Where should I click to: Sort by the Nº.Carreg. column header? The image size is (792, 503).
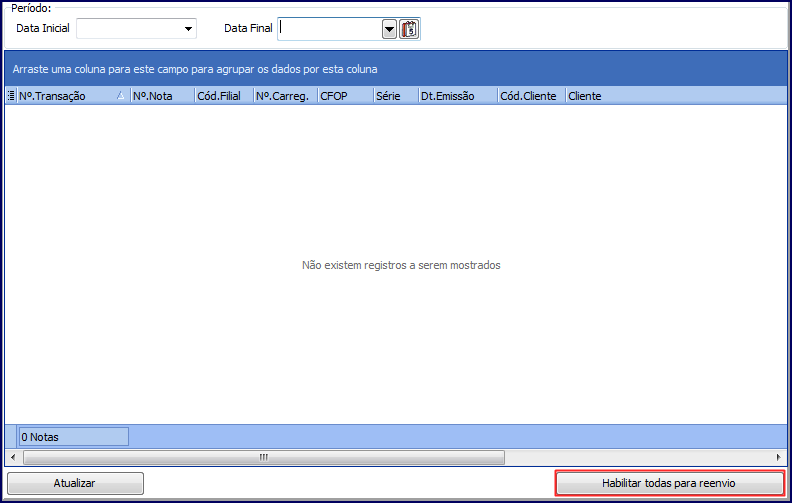pos(286,95)
